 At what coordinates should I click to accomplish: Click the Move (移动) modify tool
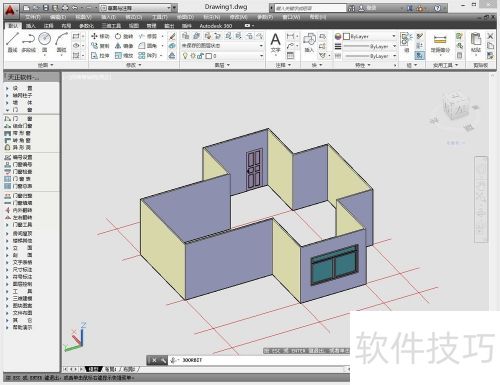[100, 36]
